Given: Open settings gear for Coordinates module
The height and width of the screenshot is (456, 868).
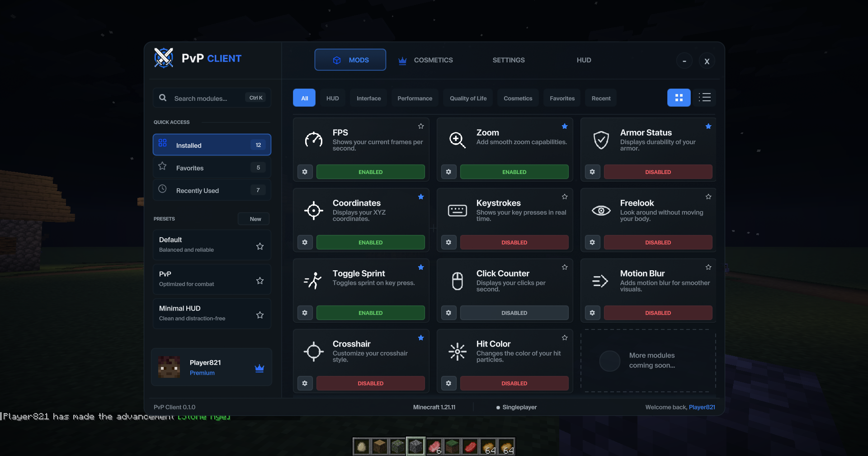Looking at the screenshot, I should (x=305, y=242).
